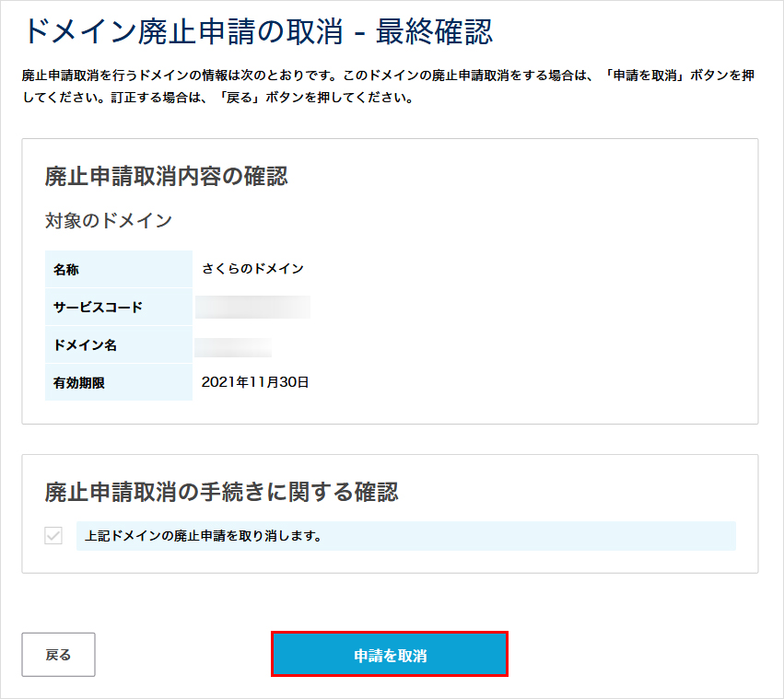Viewport: 784px width, 699px height.
Task: Click the highlighted 申請を取消 action area
Action: pyautogui.click(x=389, y=654)
